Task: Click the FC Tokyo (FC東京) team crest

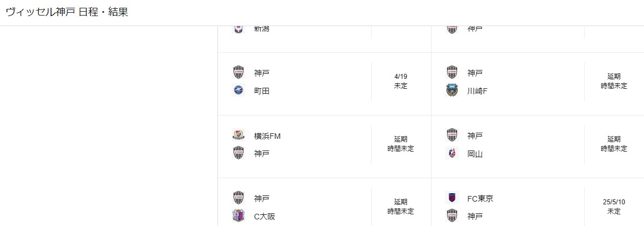Action: (452, 198)
